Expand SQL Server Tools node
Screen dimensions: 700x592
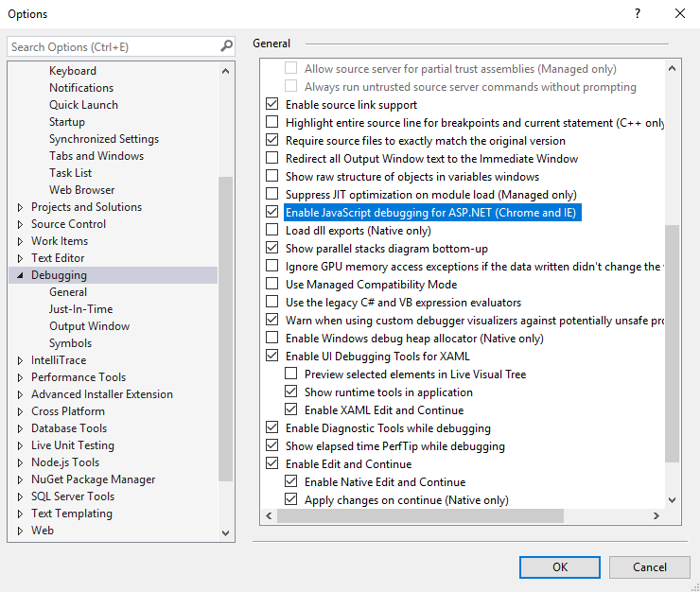[20, 496]
